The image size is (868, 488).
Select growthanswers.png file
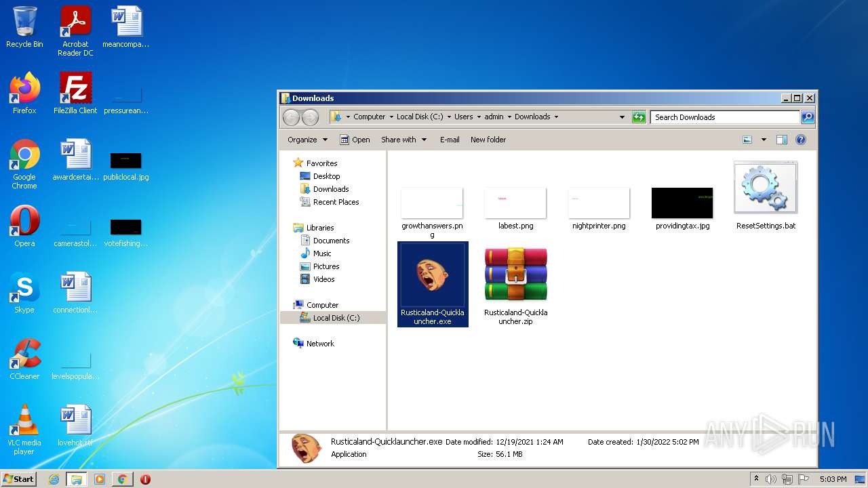432,213
